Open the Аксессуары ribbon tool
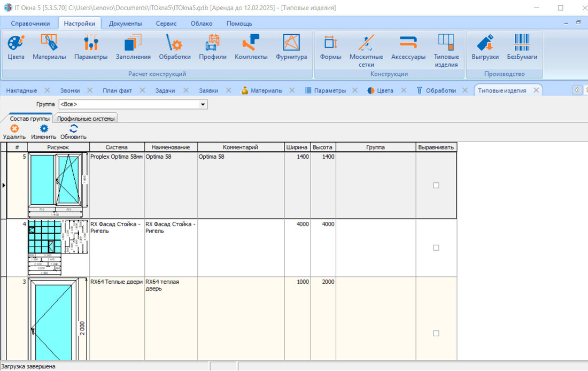The height and width of the screenshot is (371, 588). pyautogui.click(x=408, y=47)
